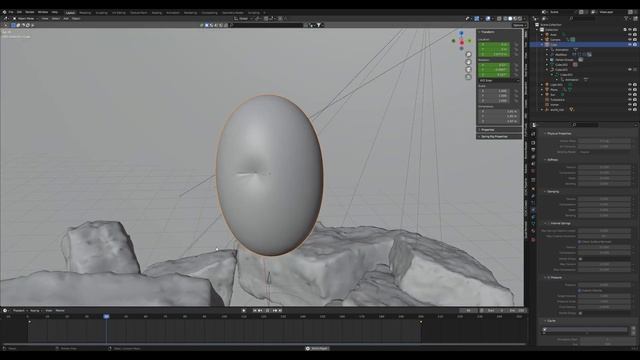Open the Object Mode dropdown
The image size is (640, 360).
click(x=26, y=18)
